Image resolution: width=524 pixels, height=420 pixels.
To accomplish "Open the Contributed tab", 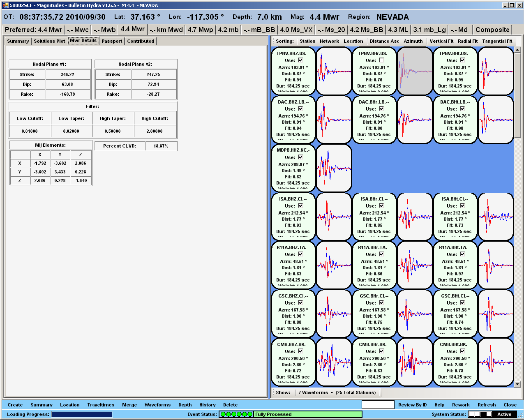I will tap(141, 41).
